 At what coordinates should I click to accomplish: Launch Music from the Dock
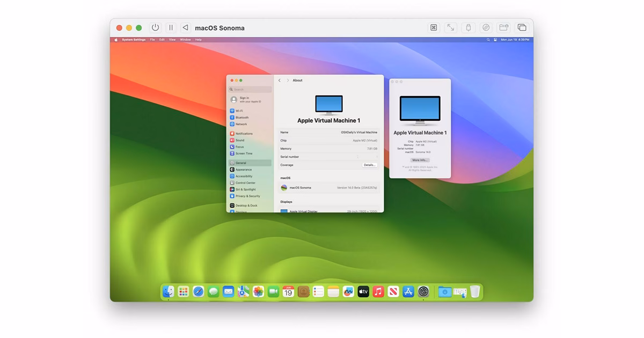[378, 291]
